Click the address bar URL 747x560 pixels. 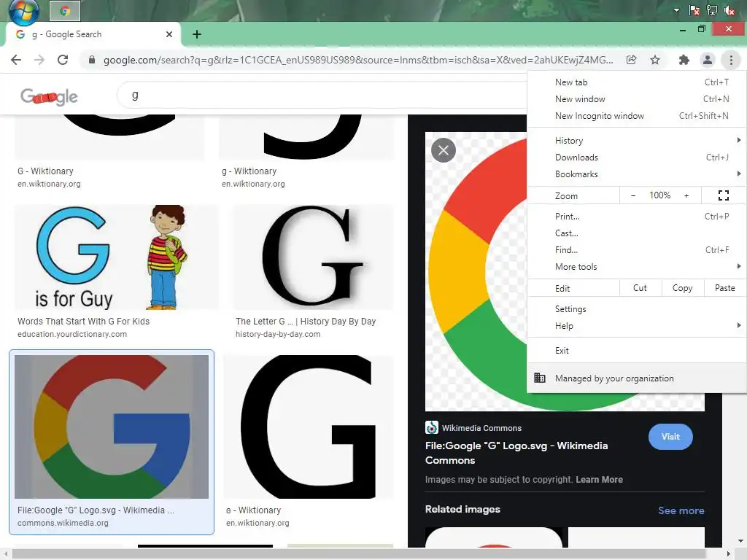[x=357, y=60]
